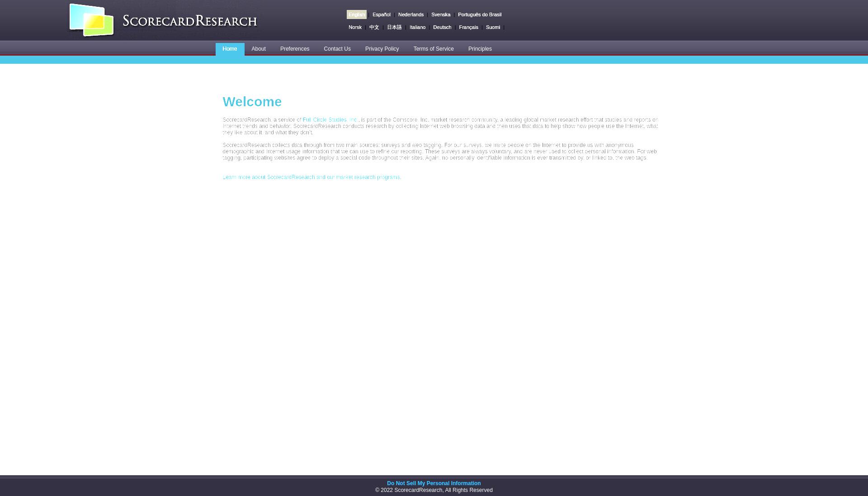Image resolution: width=868 pixels, height=496 pixels.
Task: Click the ScorecardResearch wordmark in header
Action: pos(190,21)
